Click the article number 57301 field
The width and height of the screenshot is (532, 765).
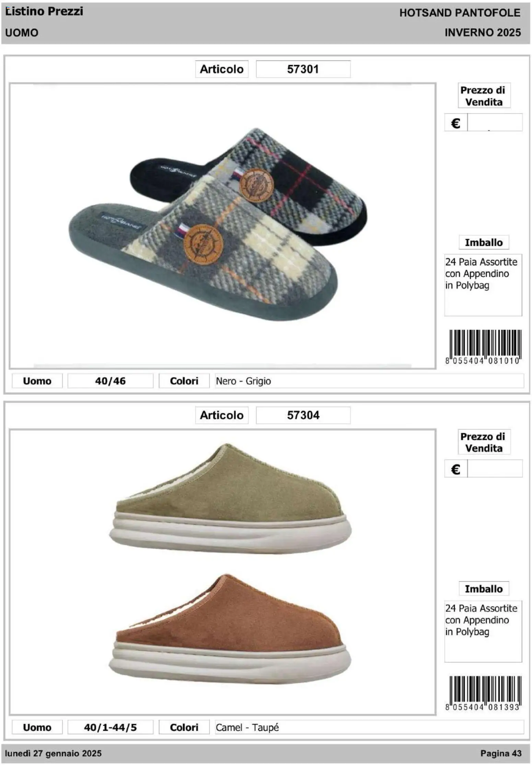[303, 69]
